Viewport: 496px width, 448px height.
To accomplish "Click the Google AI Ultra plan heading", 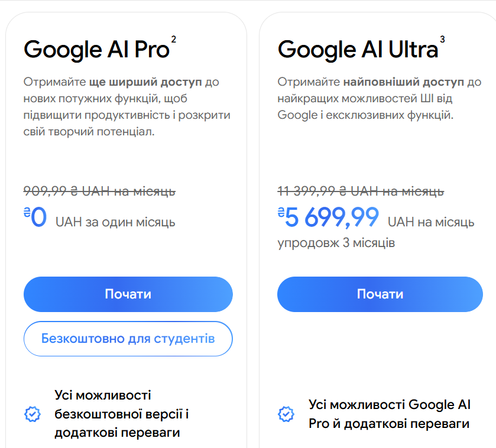I will pyautogui.click(x=357, y=50).
